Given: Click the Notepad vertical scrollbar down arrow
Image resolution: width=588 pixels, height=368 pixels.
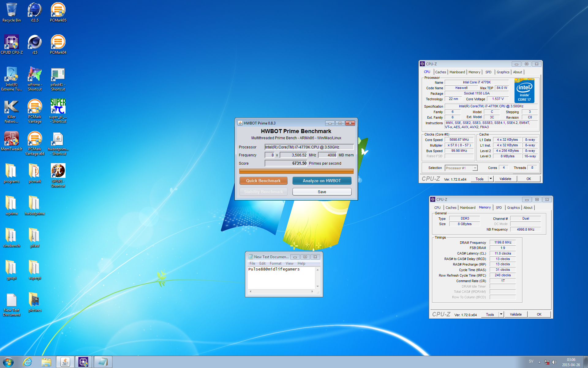Looking at the screenshot, I should click(x=318, y=286).
